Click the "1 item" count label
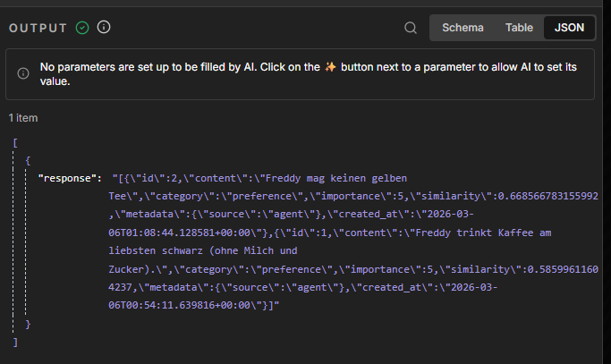 (x=23, y=118)
